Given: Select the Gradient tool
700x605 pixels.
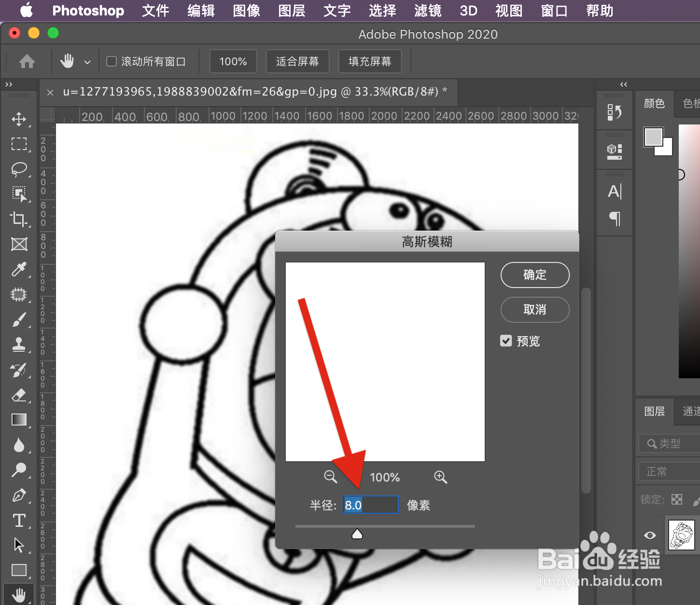Looking at the screenshot, I should [x=19, y=420].
